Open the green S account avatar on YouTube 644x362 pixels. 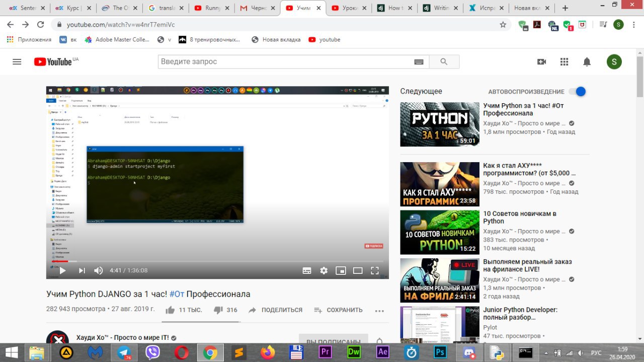[x=614, y=62]
